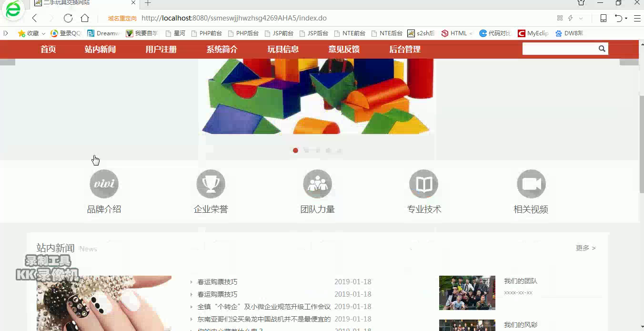Open the 我要自学 bookmark
This screenshot has width=644, height=331.
point(142,33)
